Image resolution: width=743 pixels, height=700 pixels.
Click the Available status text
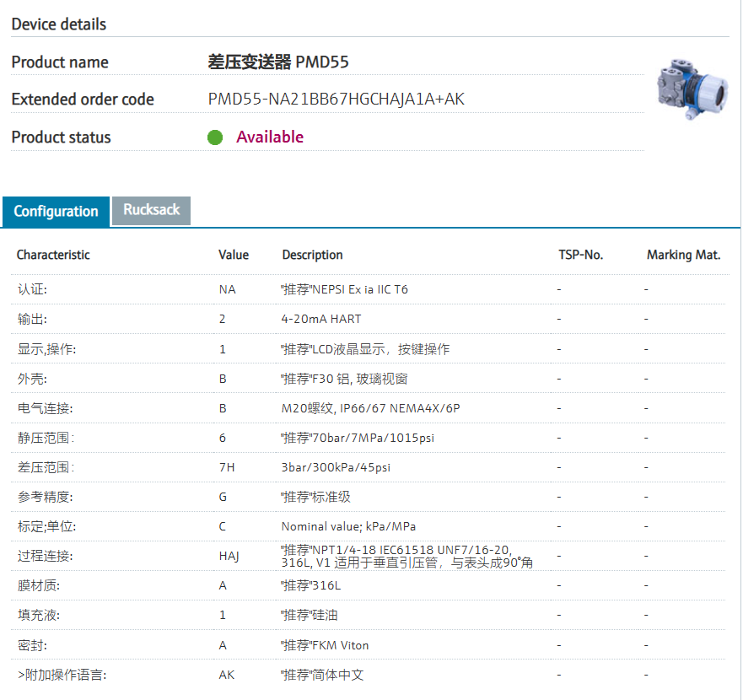click(x=270, y=137)
